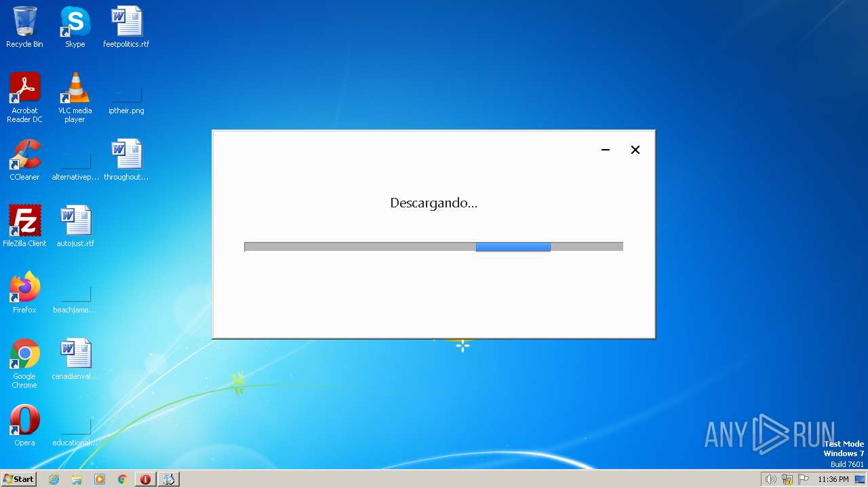Open Chrome from the taskbar
868x488 pixels.
123,479
